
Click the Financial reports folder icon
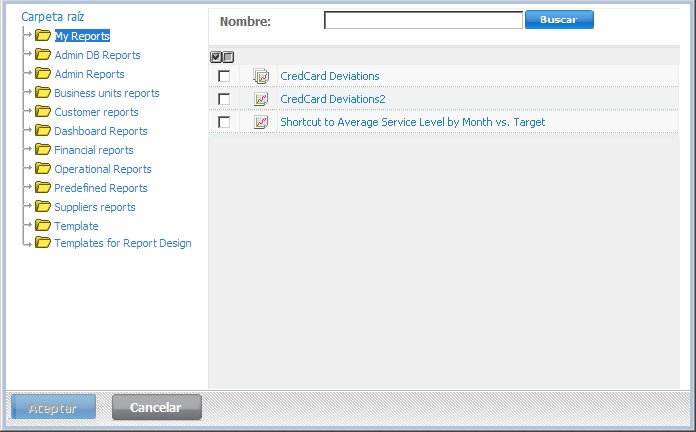[43, 150]
